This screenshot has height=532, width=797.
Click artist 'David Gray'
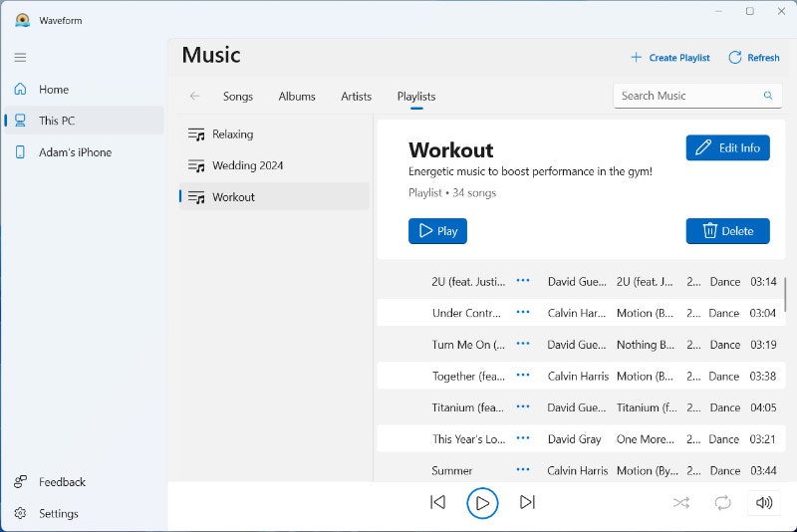pos(575,439)
